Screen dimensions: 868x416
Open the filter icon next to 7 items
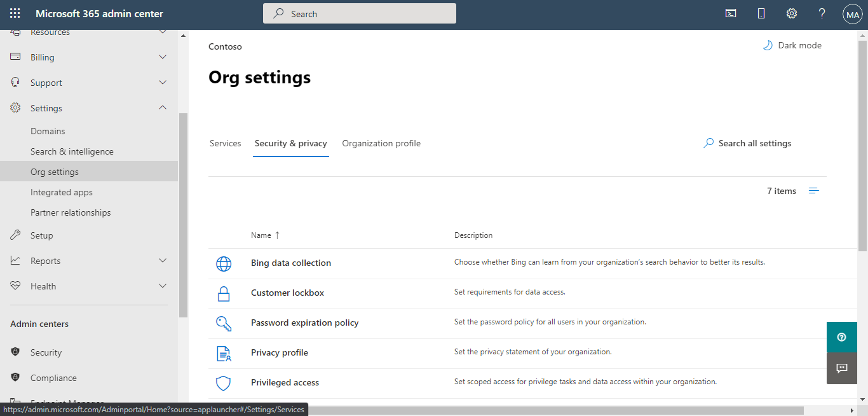813,190
